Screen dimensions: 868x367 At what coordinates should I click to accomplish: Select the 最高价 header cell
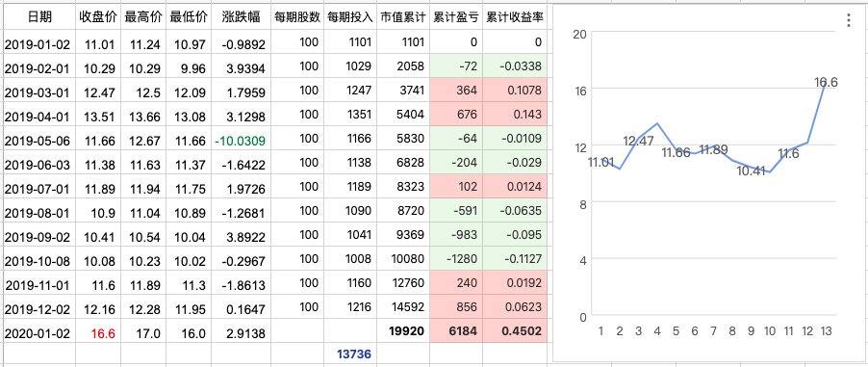142,17
